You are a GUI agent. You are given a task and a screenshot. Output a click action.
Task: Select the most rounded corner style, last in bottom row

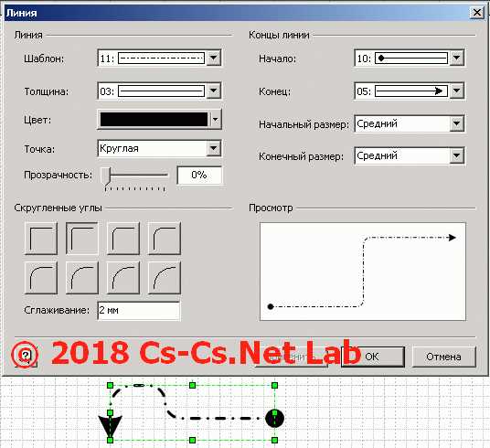[x=165, y=278]
